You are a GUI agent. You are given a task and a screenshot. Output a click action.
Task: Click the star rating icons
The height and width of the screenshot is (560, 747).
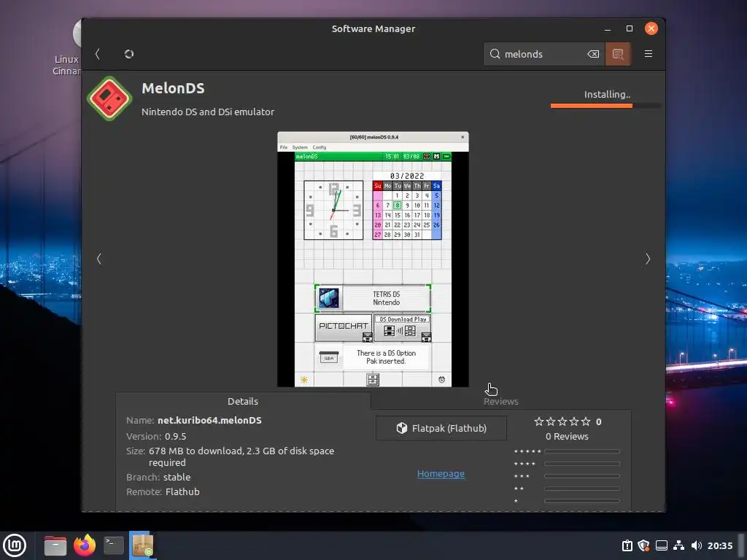pyautogui.click(x=562, y=421)
